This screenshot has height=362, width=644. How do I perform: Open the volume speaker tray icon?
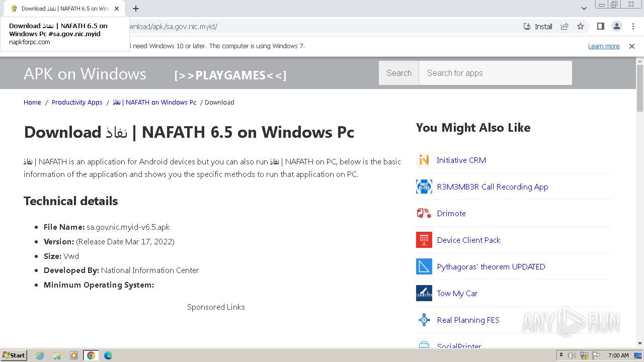(572, 355)
